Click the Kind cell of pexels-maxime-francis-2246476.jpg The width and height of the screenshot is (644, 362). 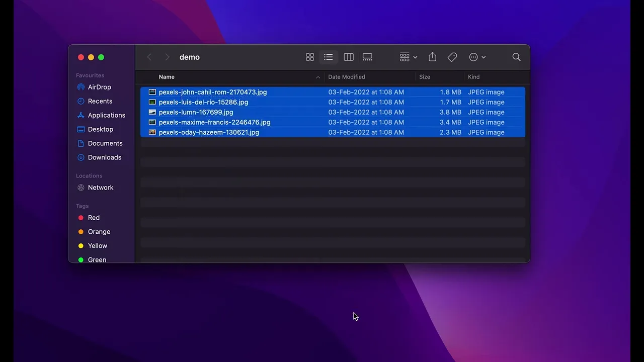486,122
